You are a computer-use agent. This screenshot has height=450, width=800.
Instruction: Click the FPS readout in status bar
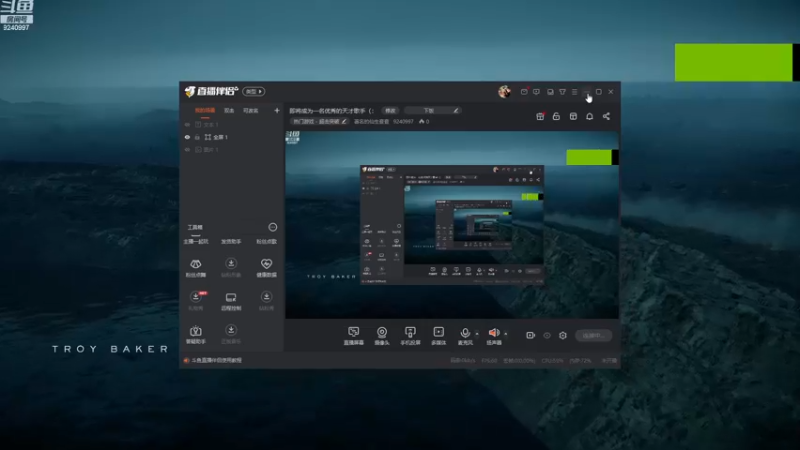click(x=489, y=361)
